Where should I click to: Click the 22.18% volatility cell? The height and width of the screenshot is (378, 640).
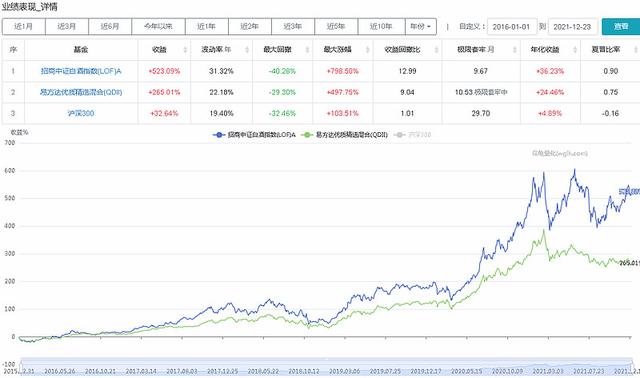(221, 92)
